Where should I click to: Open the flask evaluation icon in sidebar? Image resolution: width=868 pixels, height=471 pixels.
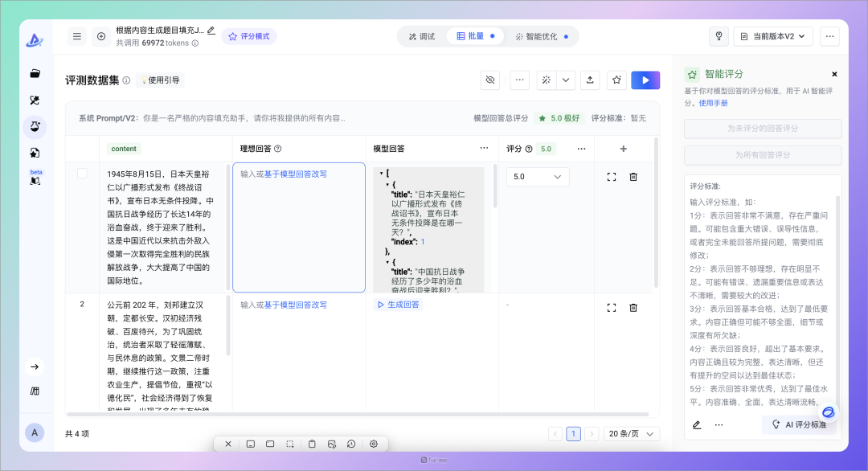tap(35, 126)
